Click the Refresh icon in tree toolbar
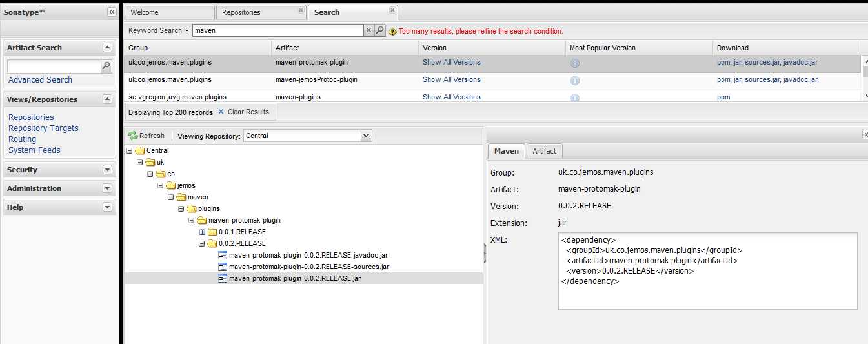Screen dimensions: 868x344 tap(133, 136)
